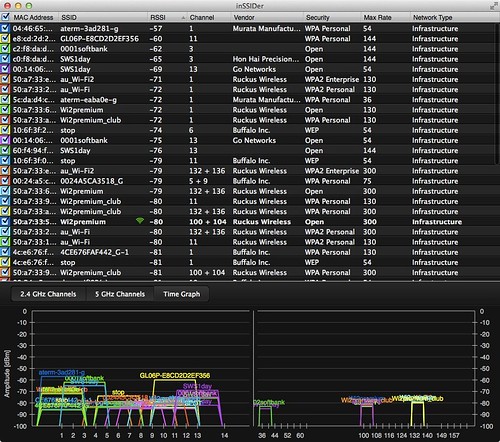
Task: Click aterm-3ad281-g label in channel graph
Action: [62, 372]
